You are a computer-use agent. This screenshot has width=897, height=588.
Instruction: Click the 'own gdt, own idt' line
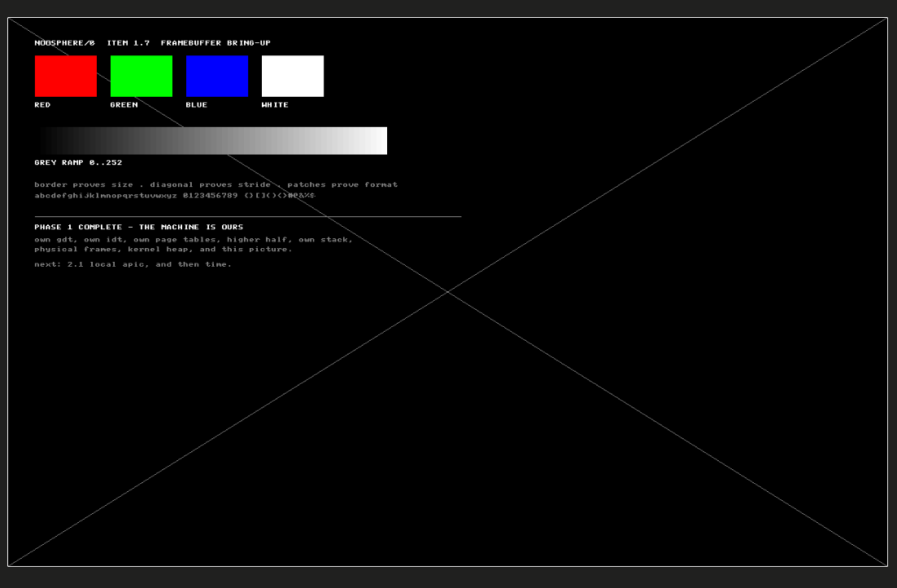pyautogui.click(x=194, y=240)
